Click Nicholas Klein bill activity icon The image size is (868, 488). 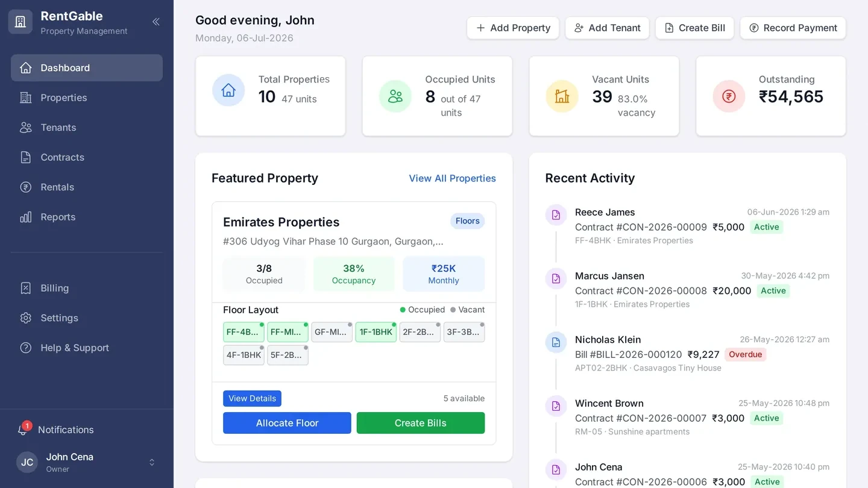pos(556,343)
